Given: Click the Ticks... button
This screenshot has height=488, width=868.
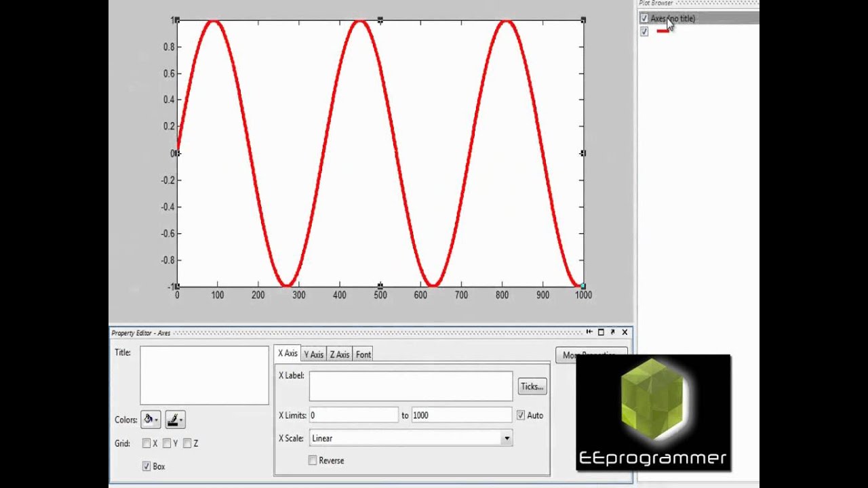Looking at the screenshot, I should click(x=532, y=386).
